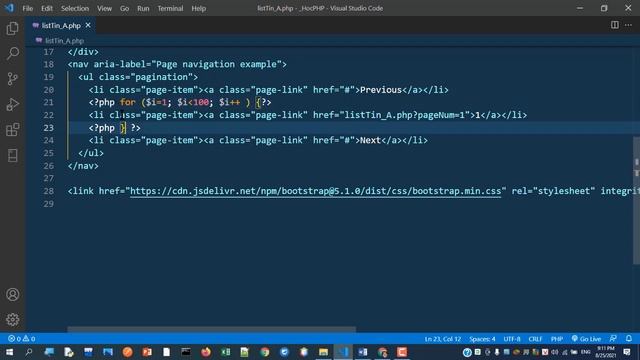The height and width of the screenshot is (360, 640).
Task: Click the closing </nav> tag on line 26
Action: click(83, 166)
